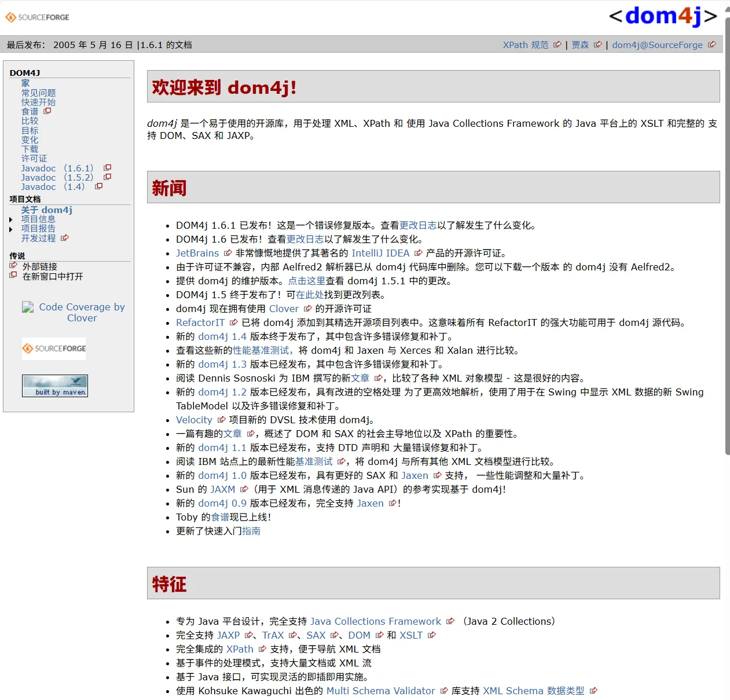Click the vertical scrollbar on the right
This screenshot has height=700, width=730.
pos(727,232)
